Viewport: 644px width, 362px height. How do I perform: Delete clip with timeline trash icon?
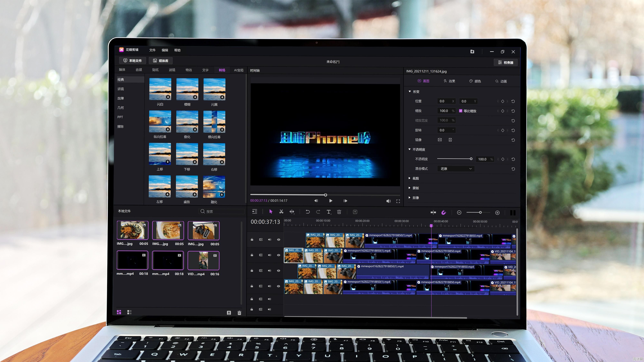[x=339, y=212]
